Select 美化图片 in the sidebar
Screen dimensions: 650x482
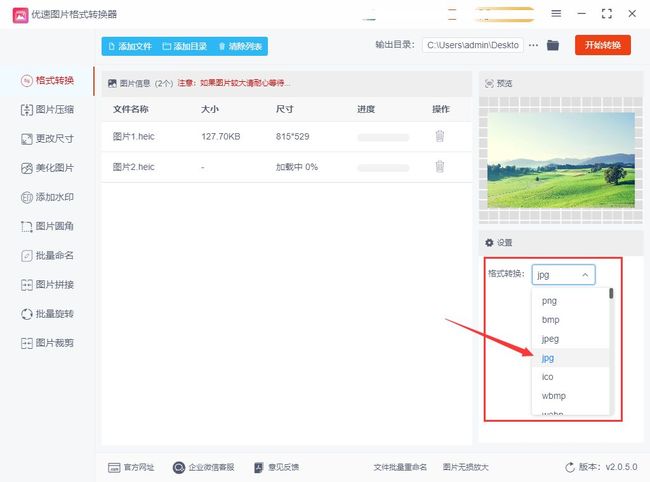[47, 168]
